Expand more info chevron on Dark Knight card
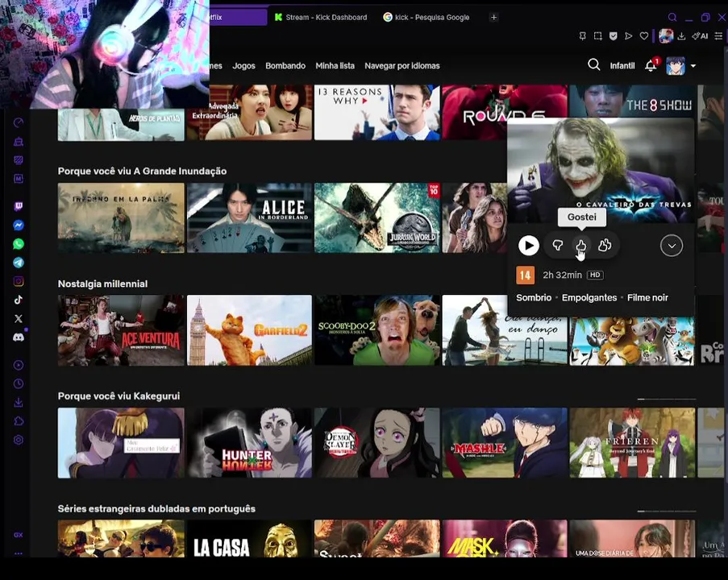This screenshot has height=580, width=728. point(672,246)
